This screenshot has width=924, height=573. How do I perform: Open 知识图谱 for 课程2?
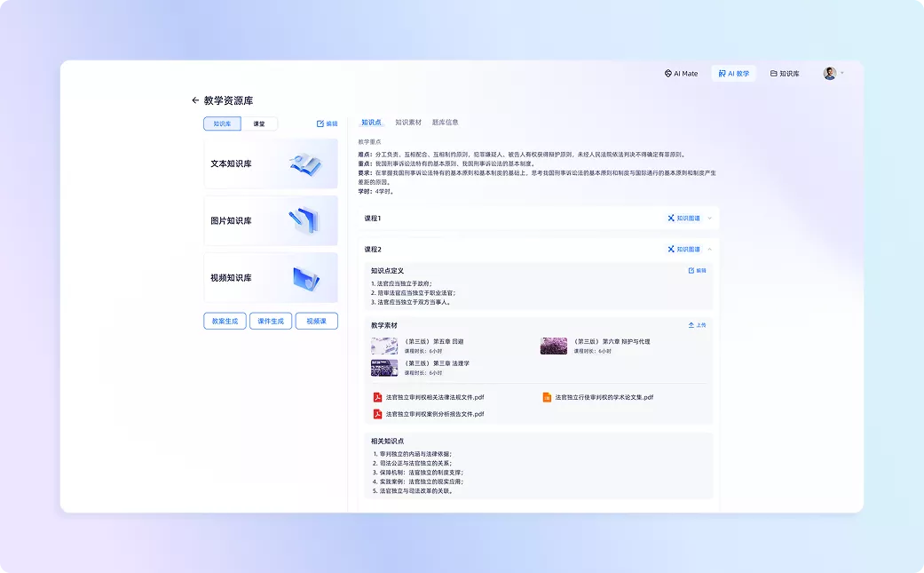coord(683,250)
